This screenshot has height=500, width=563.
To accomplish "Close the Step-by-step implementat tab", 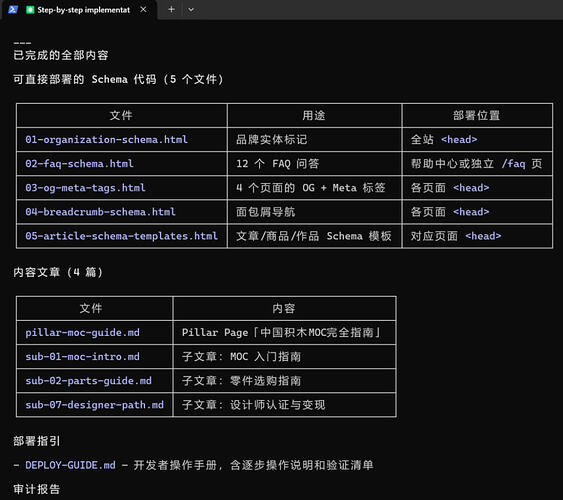I will click(x=143, y=9).
